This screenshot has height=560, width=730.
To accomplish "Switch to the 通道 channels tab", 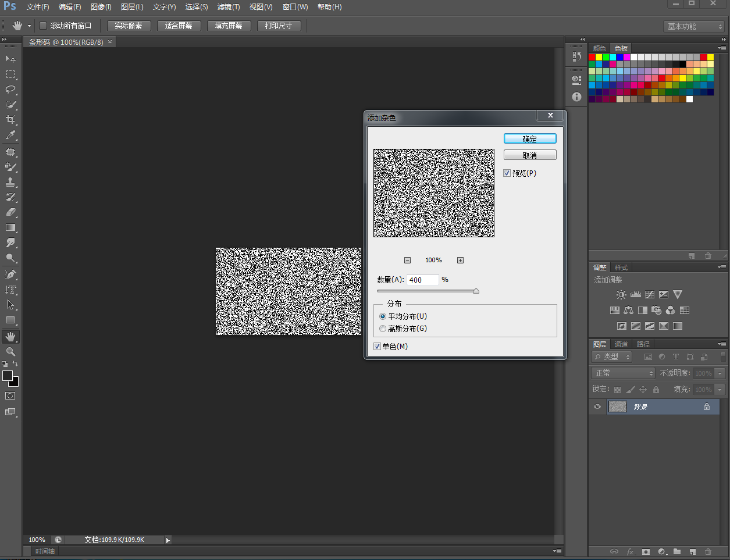I will (x=621, y=344).
